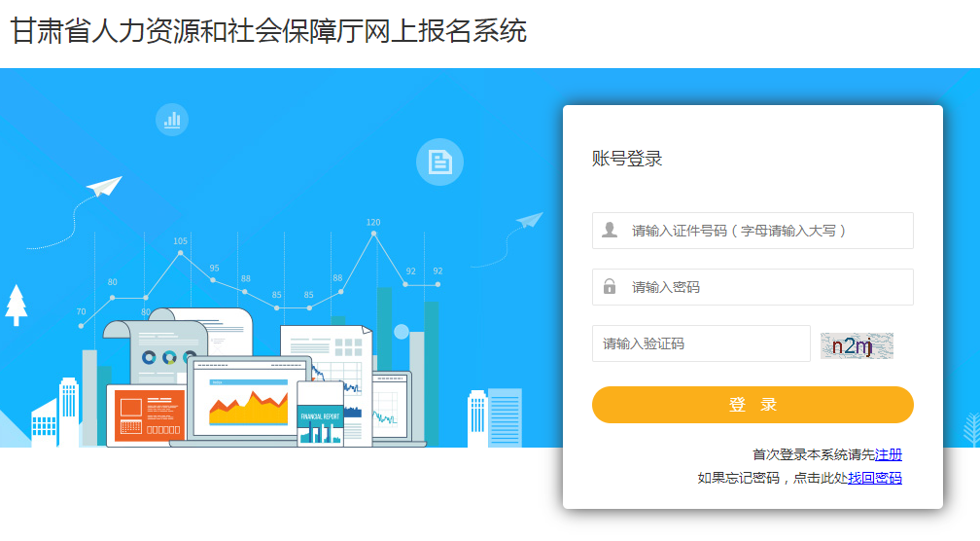This screenshot has width=980, height=541.
Task: Click the laptop with orange area chart
Action: tap(250, 398)
